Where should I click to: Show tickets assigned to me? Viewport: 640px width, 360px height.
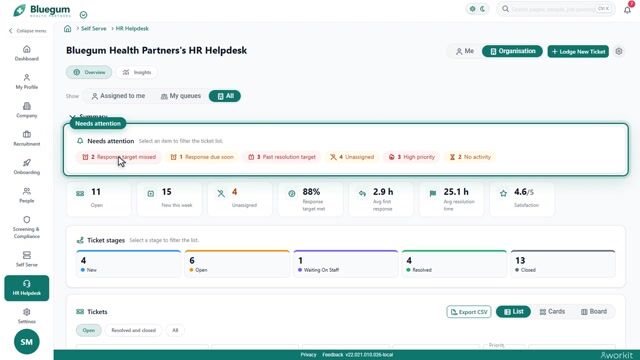point(118,96)
